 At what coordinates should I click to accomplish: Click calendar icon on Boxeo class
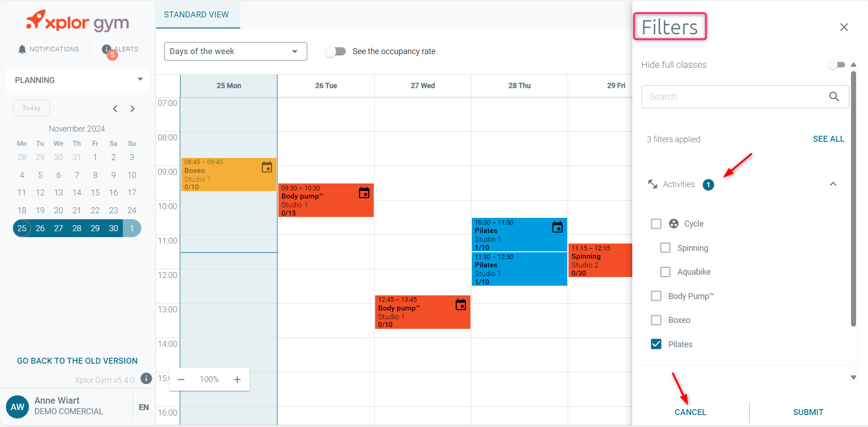(267, 167)
